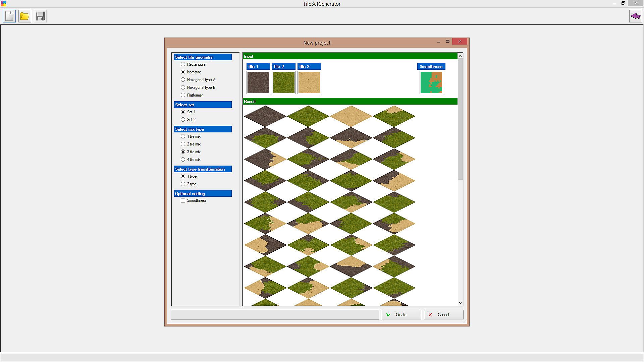Click the scroll up arrow in the input panel

point(460,56)
